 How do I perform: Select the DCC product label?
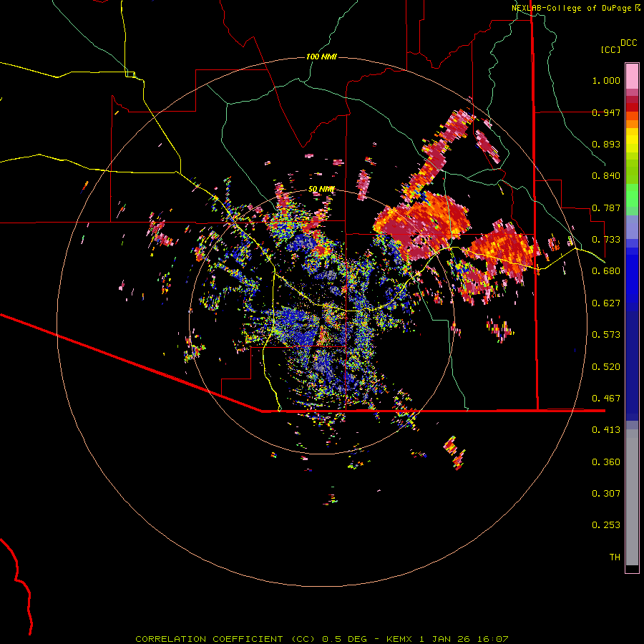click(628, 43)
